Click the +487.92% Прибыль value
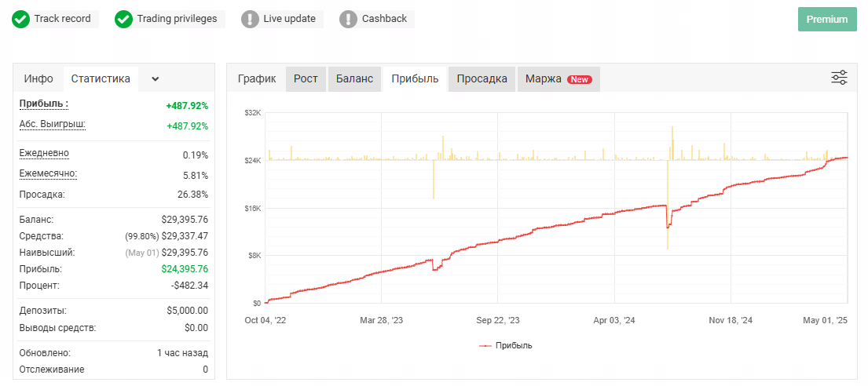The width and height of the screenshot is (868, 386). 187,106
